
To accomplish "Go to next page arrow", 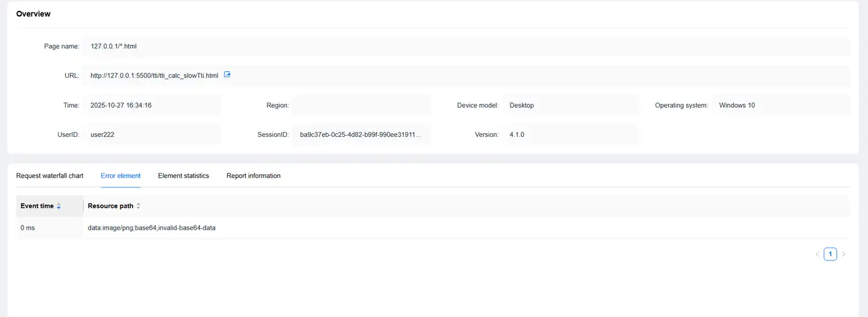I will [843, 254].
